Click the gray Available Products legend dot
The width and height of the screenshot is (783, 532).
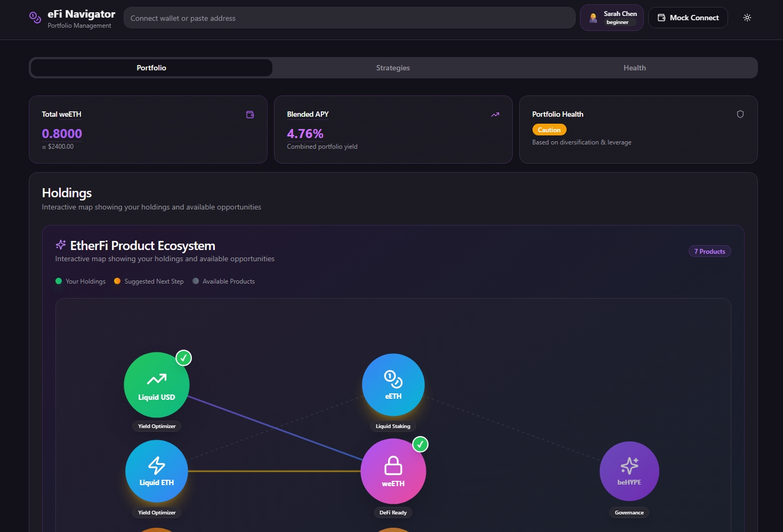click(x=196, y=281)
